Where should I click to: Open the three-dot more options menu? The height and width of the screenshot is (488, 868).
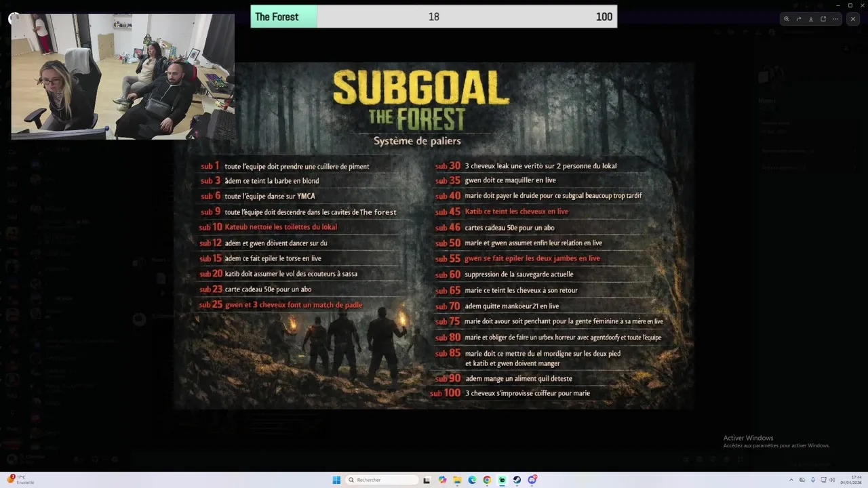[x=835, y=19]
